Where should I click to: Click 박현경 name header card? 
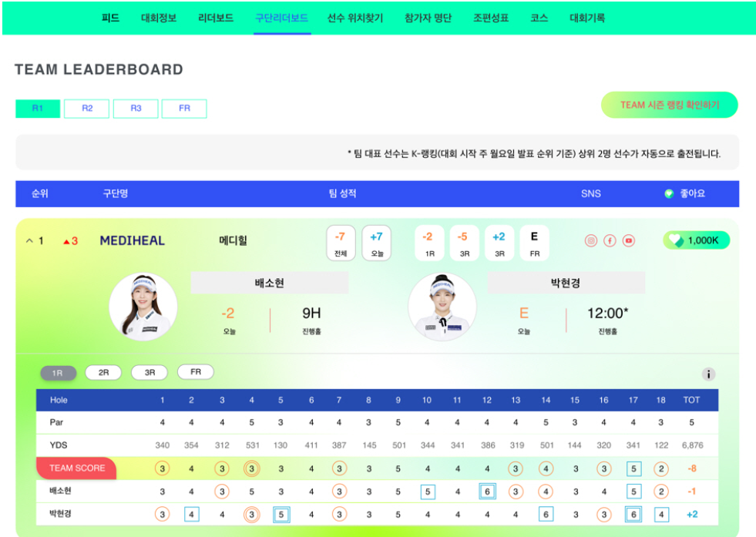[566, 283]
